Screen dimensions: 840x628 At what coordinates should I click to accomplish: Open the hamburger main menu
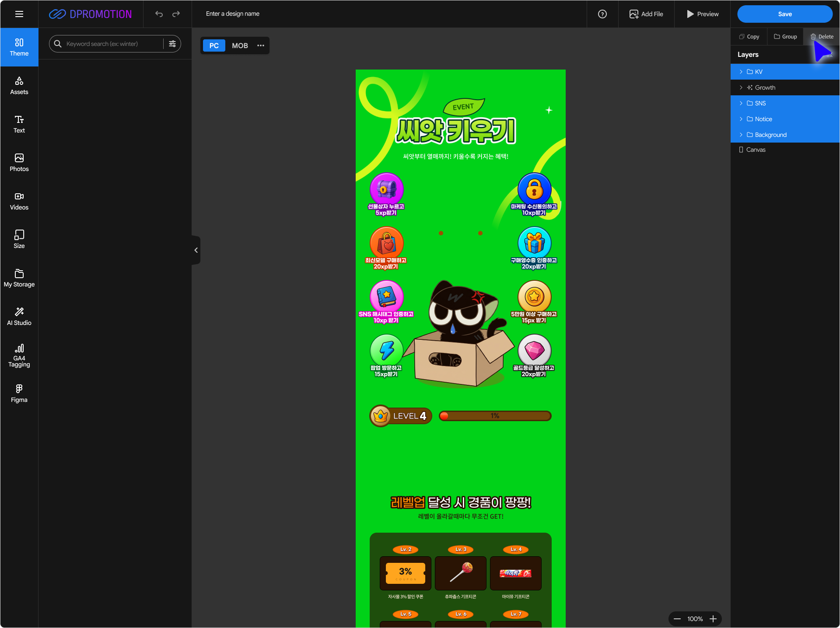tap(19, 14)
